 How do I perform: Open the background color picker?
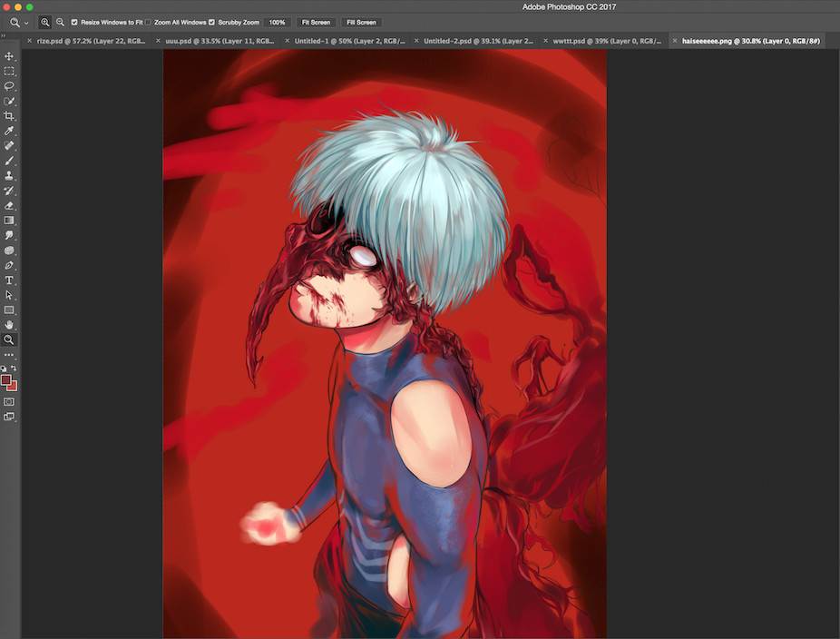(14, 387)
